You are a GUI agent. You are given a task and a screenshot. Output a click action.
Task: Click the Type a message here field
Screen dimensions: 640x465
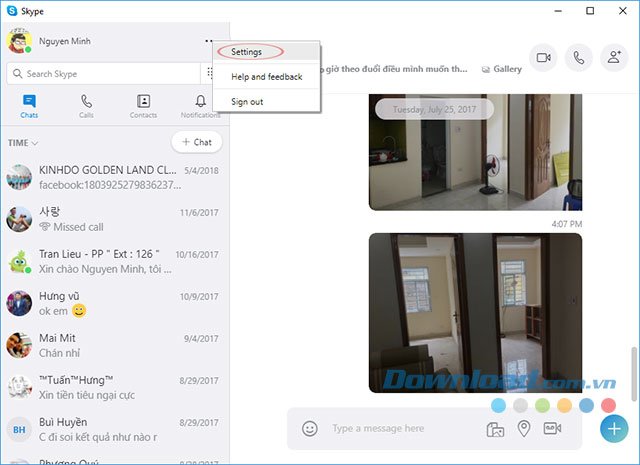(404, 428)
